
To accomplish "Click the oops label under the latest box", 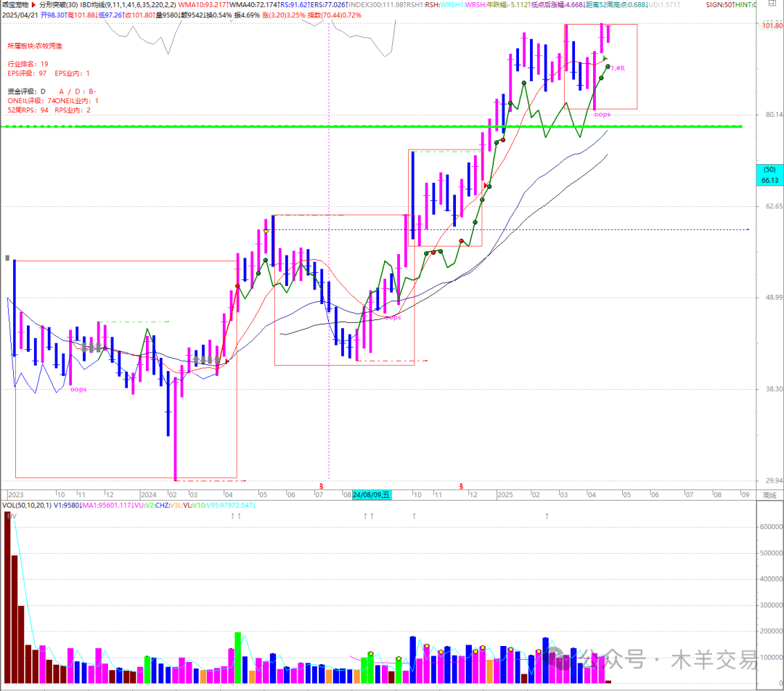I will click(603, 115).
